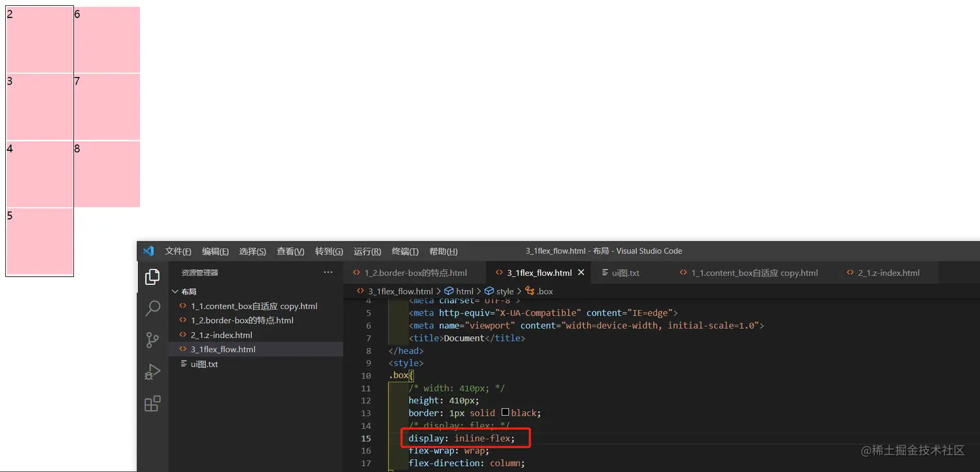Screen dimensions: 980x472
Task: Click the VS Code logo icon
Action: coord(148,251)
